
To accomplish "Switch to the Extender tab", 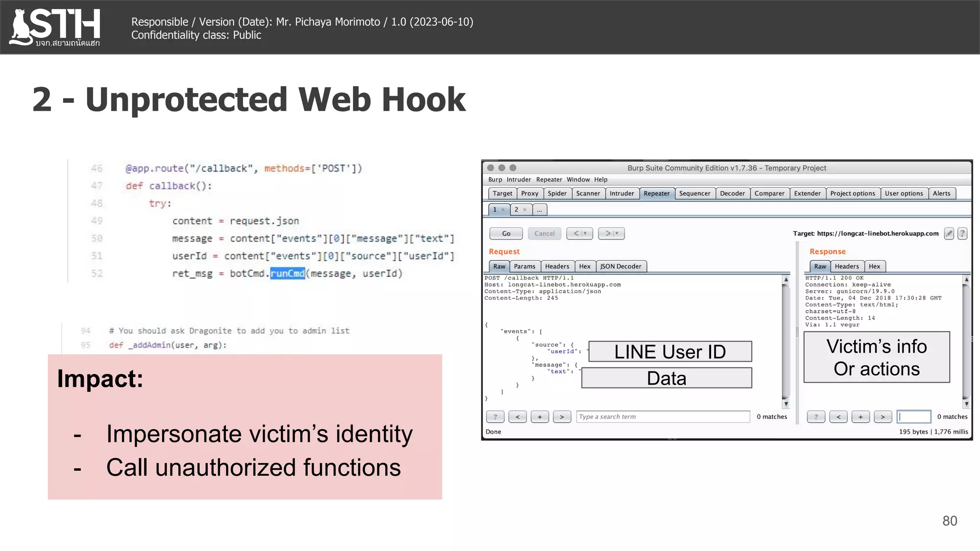I will tap(807, 193).
